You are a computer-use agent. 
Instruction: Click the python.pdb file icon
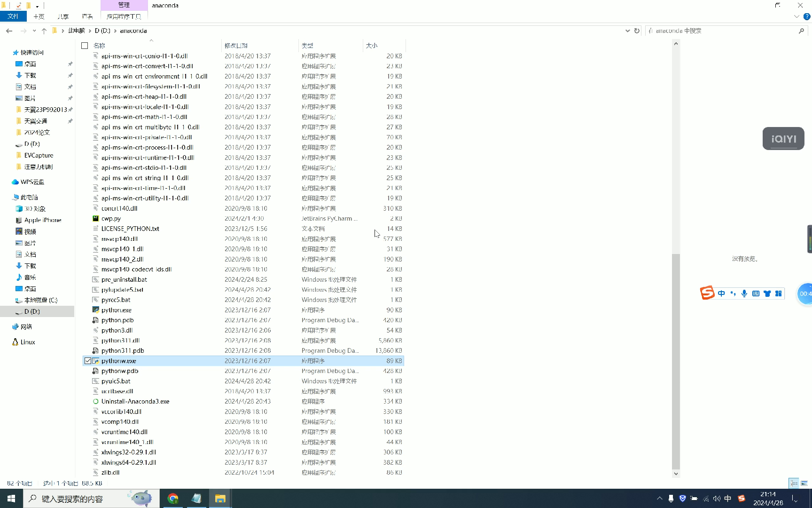(x=95, y=320)
